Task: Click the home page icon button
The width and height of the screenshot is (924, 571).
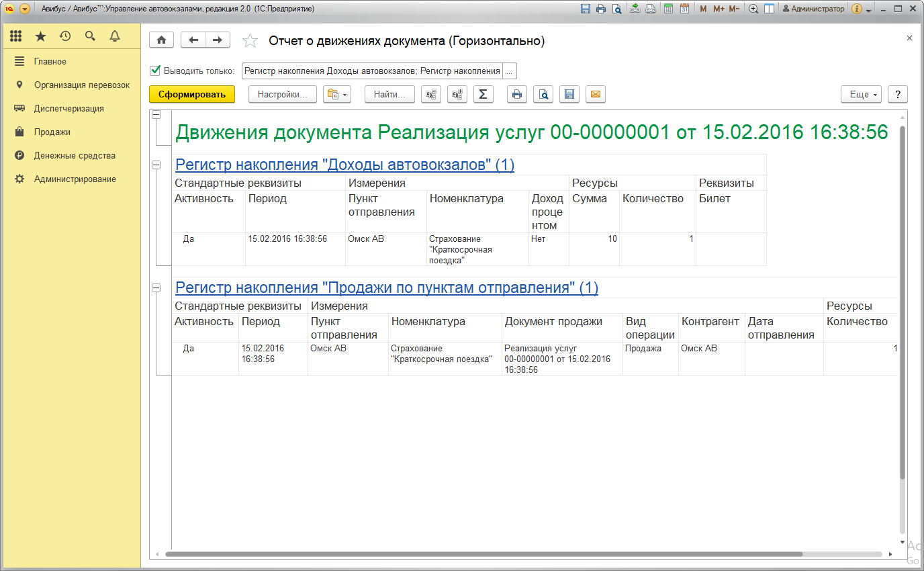Action: [x=161, y=40]
